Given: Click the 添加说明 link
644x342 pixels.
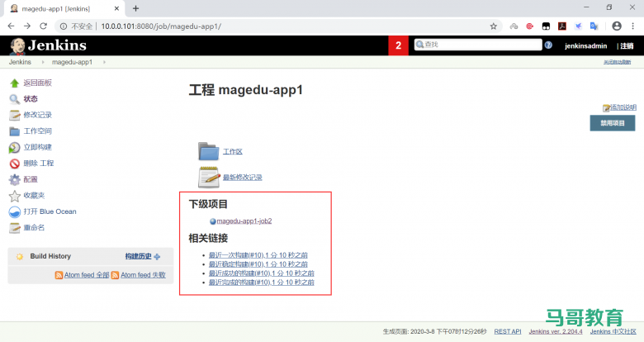Looking at the screenshot, I should [623, 107].
